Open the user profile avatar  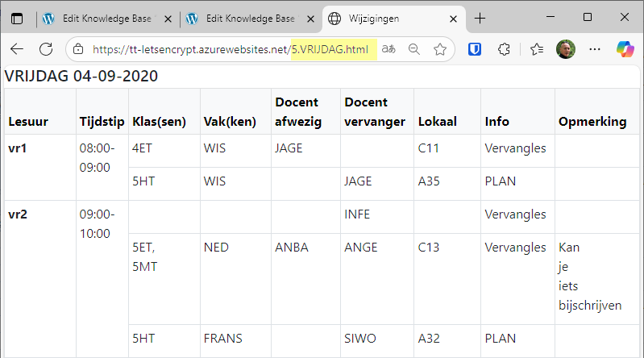pyautogui.click(x=566, y=49)
